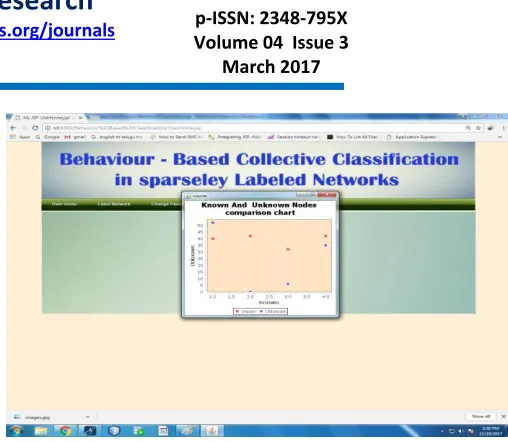Go forward with the browser forward arrow

(24, 128)
